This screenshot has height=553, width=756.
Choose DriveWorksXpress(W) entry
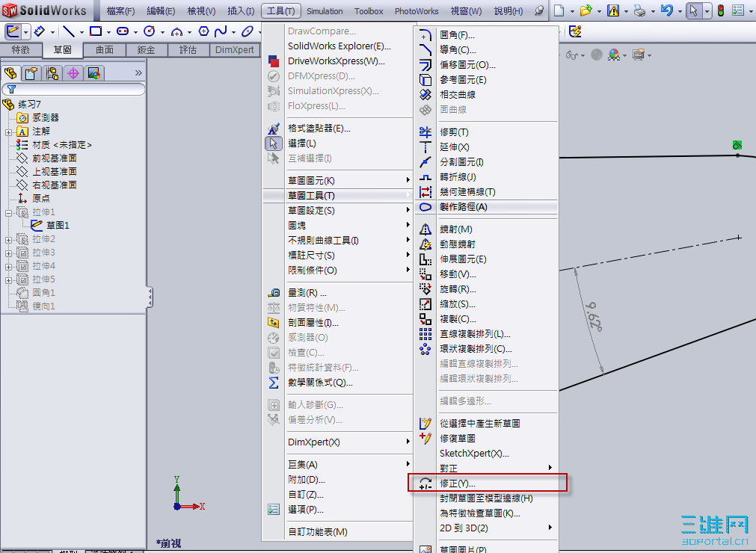[x=337, y=61]
